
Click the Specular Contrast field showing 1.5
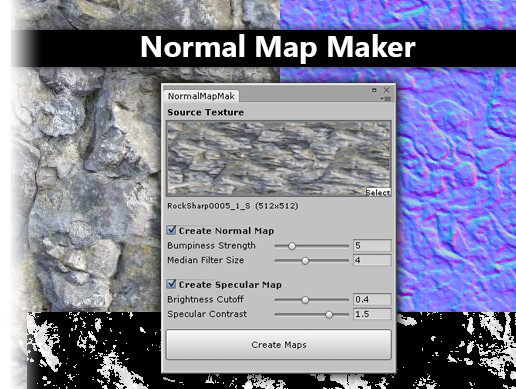(x=372, y=314)
